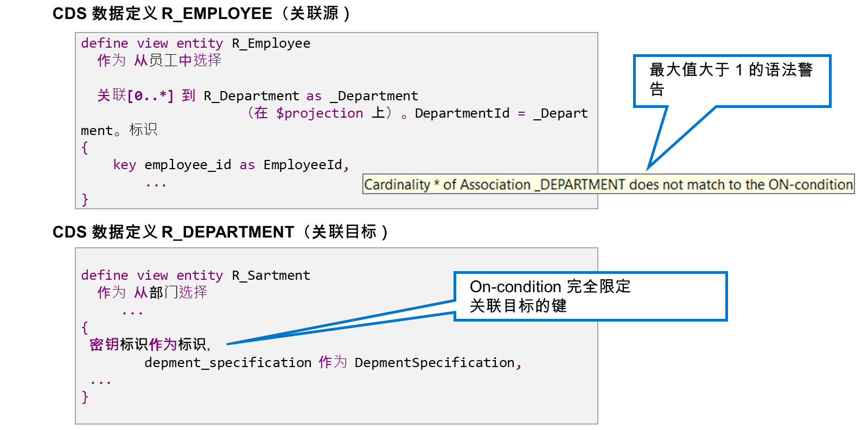Click the closing brace of R_Employee view

click(x=85, y=200)
